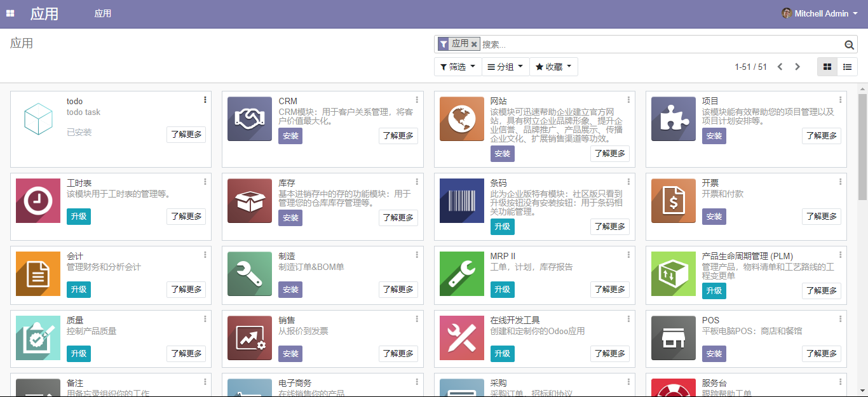Image resolution: width=868 pixels, height=397 pixels.
Task: Open the 库存 card options menu
Action: [x=417, y=182]
